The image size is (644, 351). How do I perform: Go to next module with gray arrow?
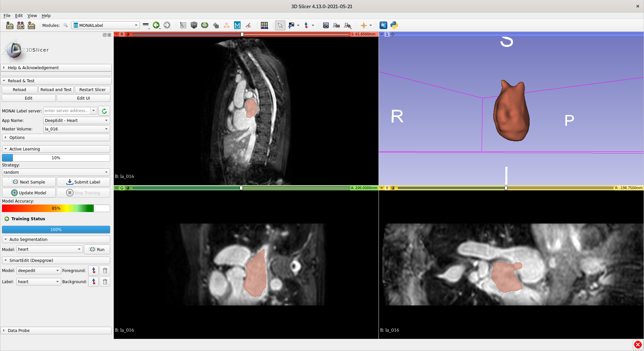click(167, 25)
